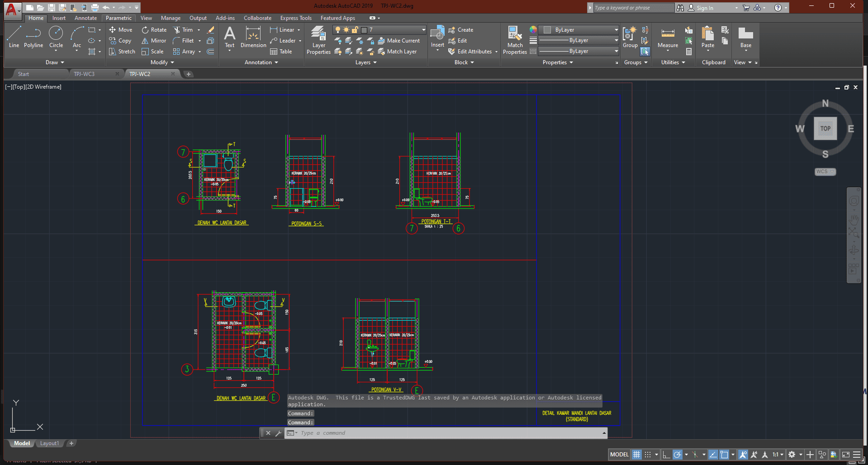Click the TOP face of ViewCube
Viewport: 868px width, 465px height.
tap(825, 128)
